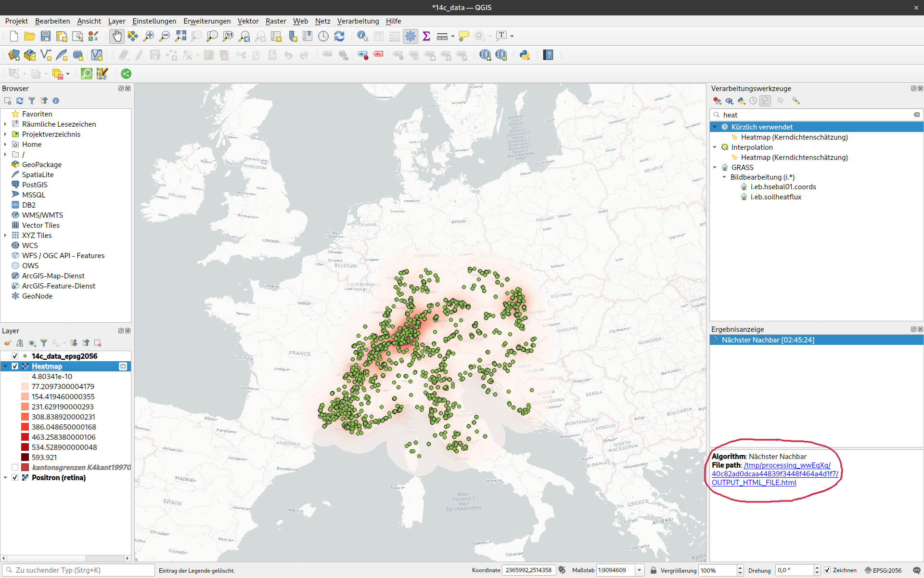Open the statistical summary sigma icon

[426, 36]
